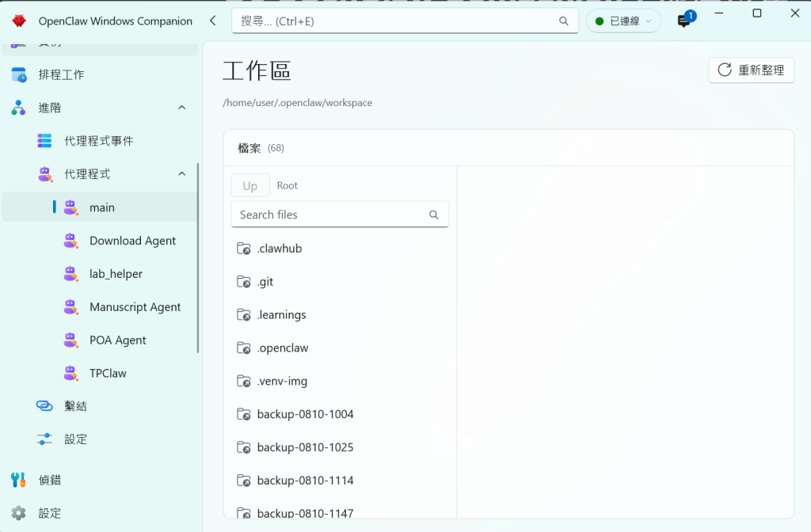
Task: Select the POA Agent entry
Action: click(100, 340)
